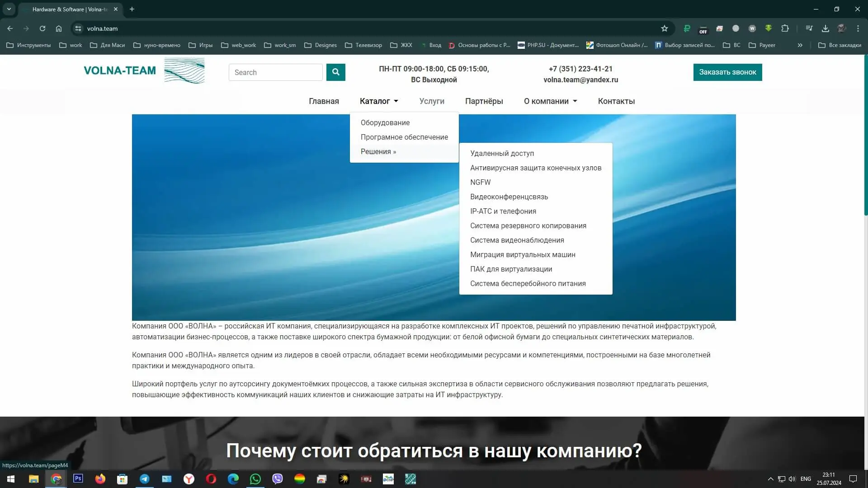Expand the Каталог dropdown menu
Viewport: 868px width, 488px height.
coord(378,101)
